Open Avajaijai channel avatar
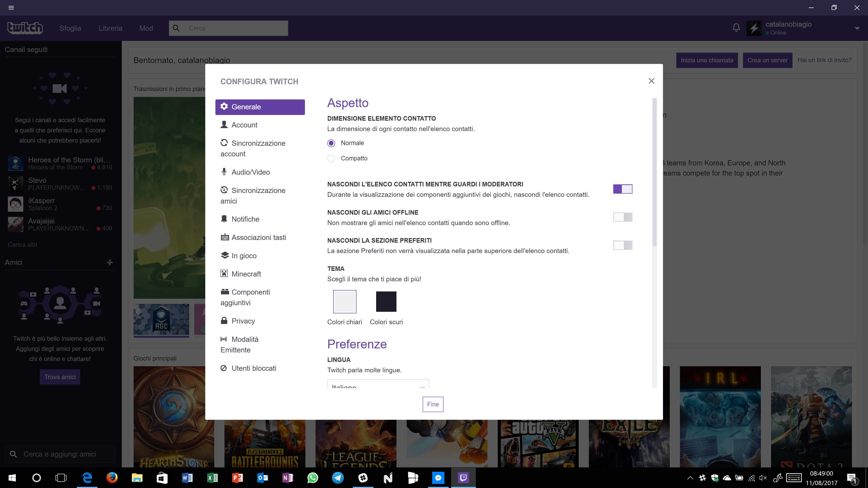This screenshot has width=868, height=488. pos(16,224)
